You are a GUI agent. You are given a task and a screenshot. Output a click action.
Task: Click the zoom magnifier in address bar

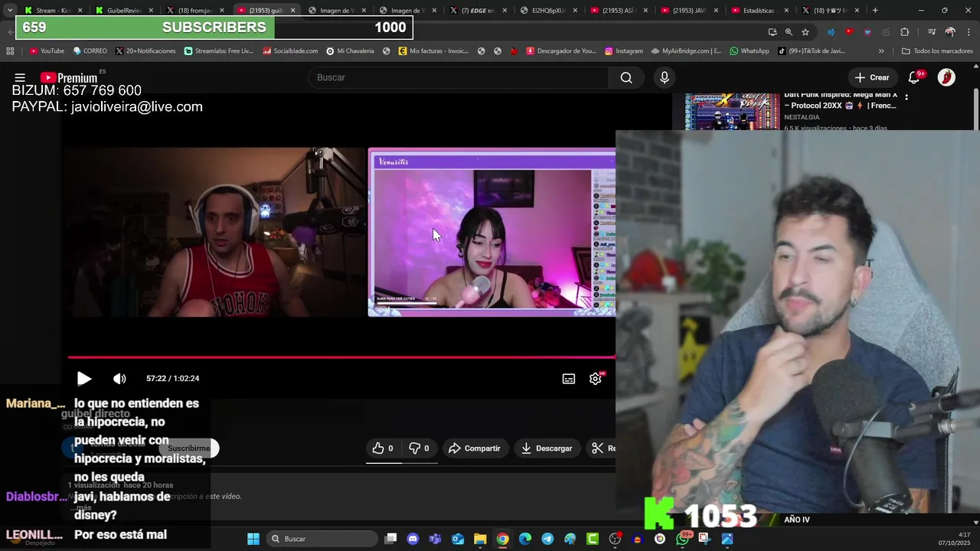(x=789, y=32)
